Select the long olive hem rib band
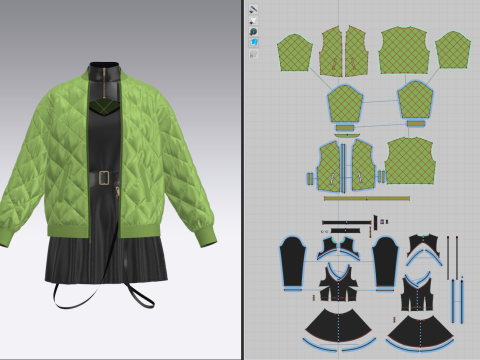Image resolution: width=480 pixels, height=360 pixels. 367,199
